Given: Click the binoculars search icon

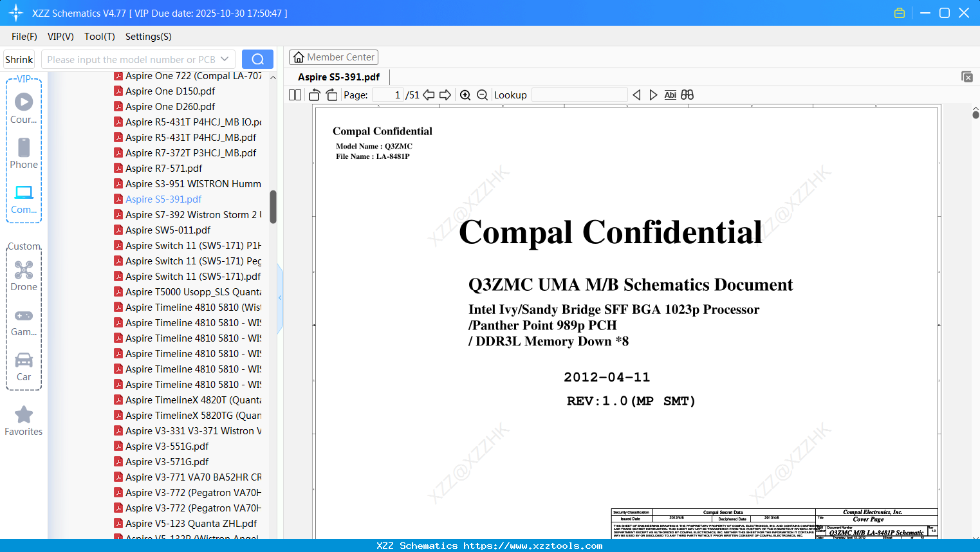Looking at the screenshot, I should tap(687, 95).
